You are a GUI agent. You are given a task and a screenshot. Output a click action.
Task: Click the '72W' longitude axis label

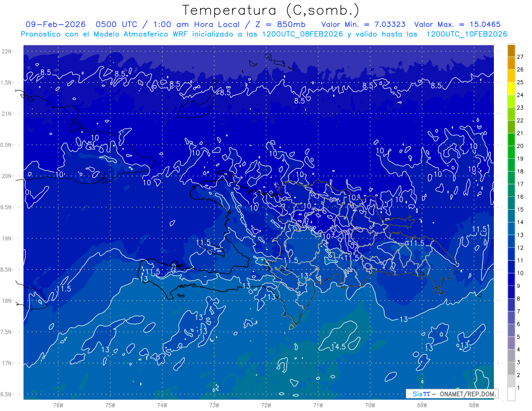[266, 405]
